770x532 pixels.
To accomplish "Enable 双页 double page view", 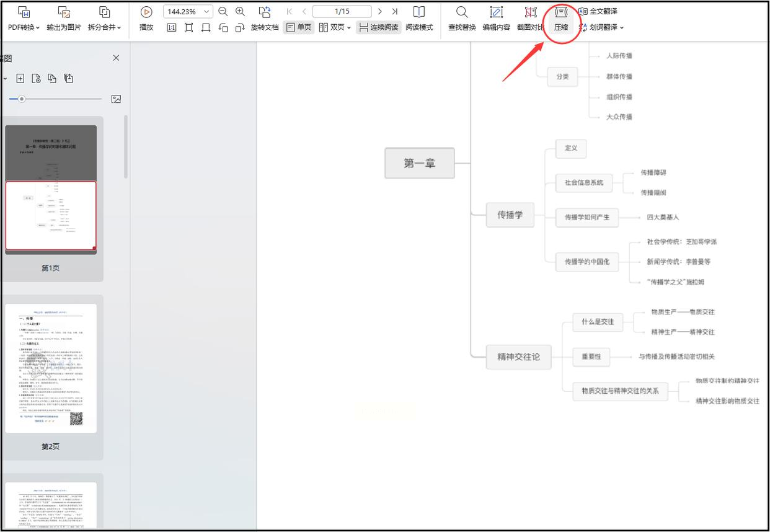I will click(331, 27).
